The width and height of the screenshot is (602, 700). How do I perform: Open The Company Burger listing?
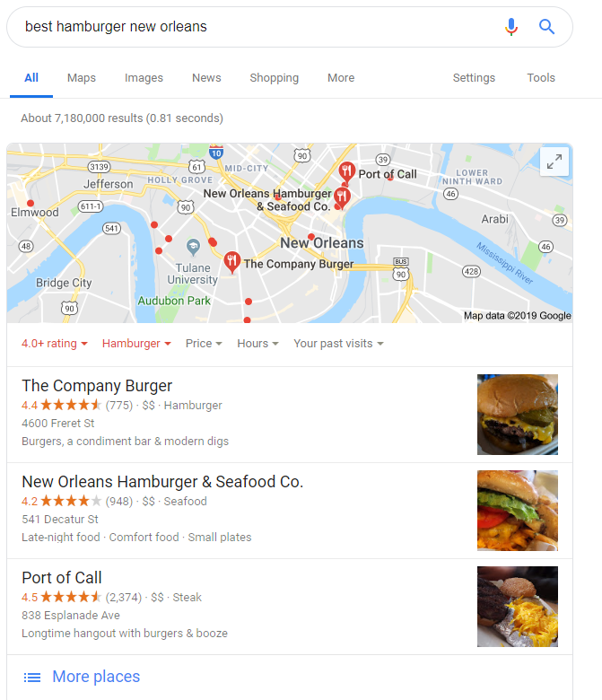click(x=97, y=386)
